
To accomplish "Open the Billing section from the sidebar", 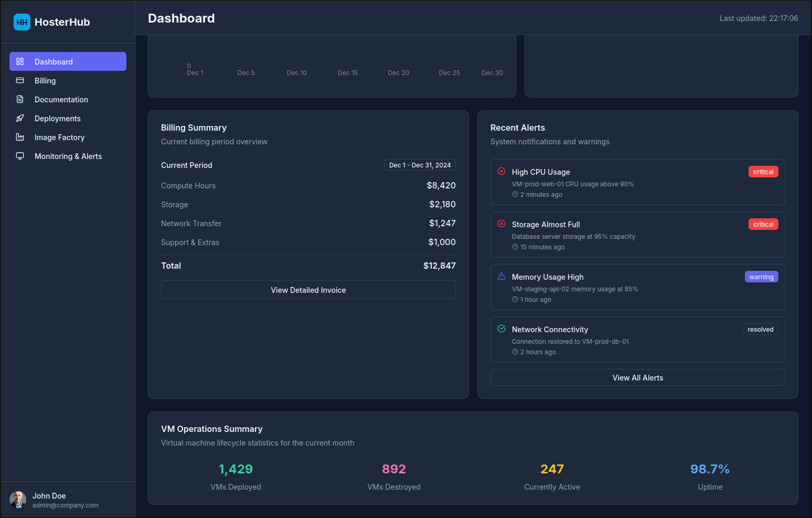I will [x=45, y=80].
